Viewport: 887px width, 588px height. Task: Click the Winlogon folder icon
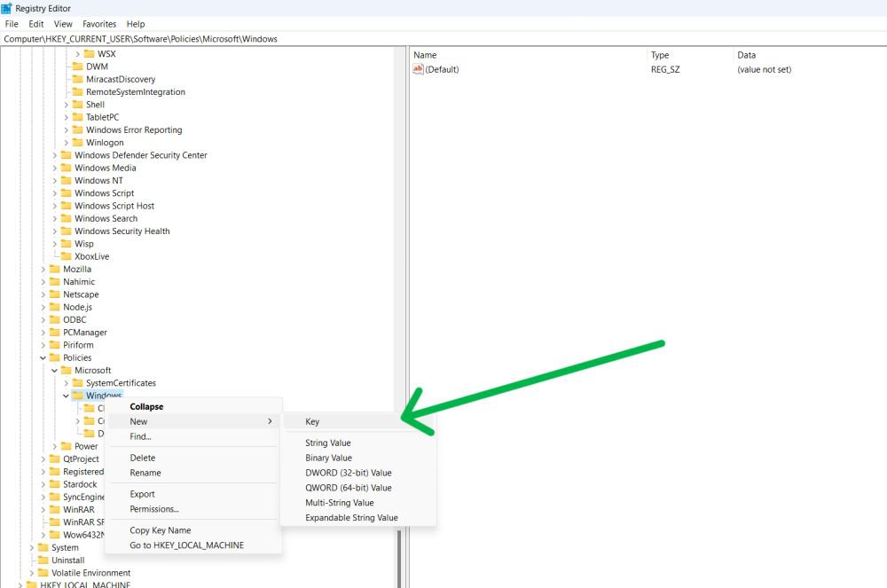[77, 143]
